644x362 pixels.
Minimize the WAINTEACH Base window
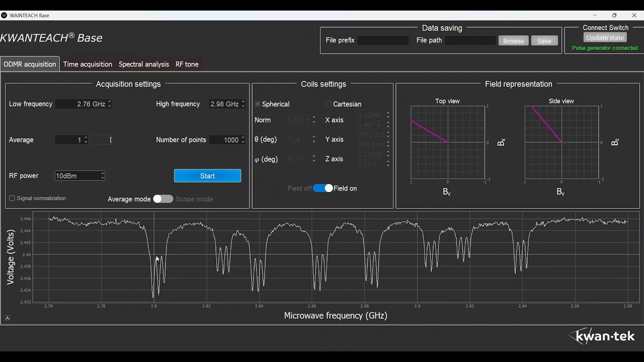tap(595, 16)
